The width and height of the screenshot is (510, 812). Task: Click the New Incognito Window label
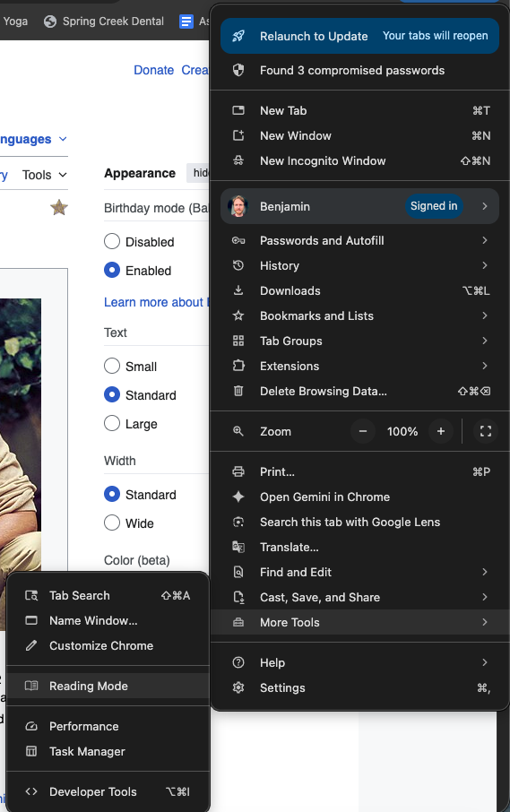coord(323,161)
